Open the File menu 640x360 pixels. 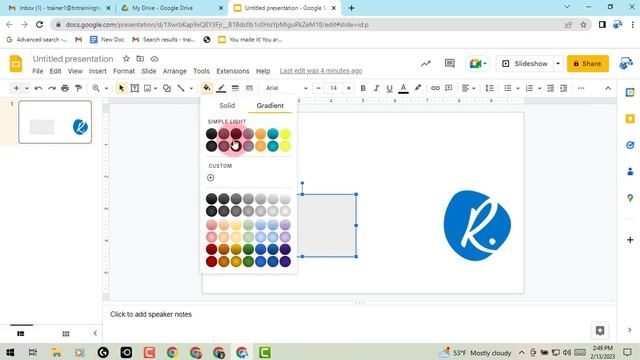(x=38, y=71)
